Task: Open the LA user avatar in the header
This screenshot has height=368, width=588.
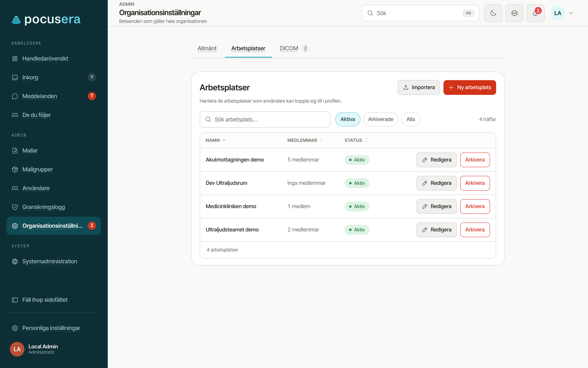Action: [x=558, y=13]
